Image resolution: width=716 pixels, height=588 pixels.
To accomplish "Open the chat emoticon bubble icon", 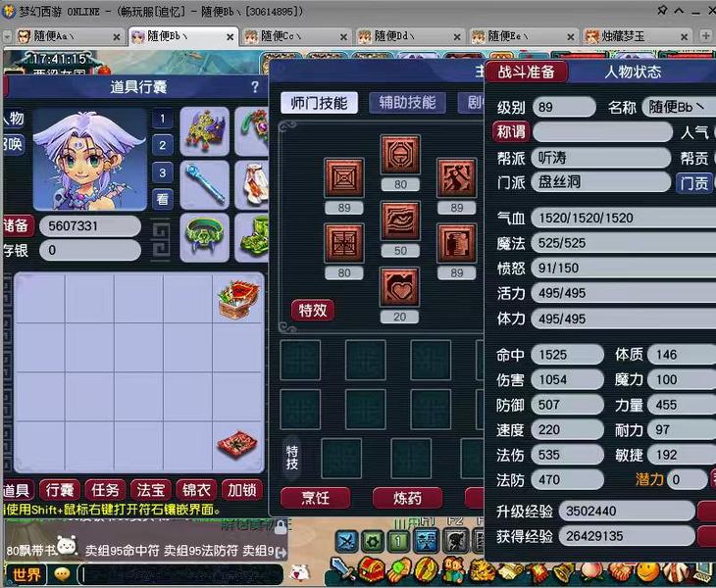I will (62, 574).
